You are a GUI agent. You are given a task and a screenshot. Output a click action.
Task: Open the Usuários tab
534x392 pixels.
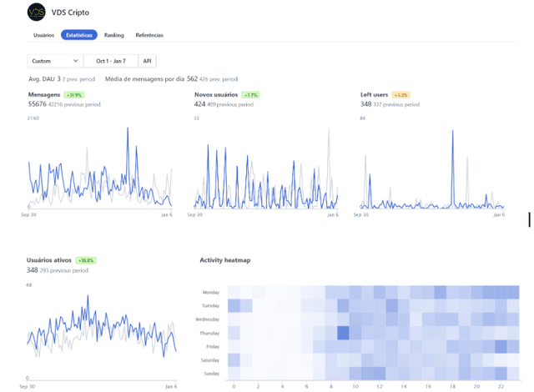(43, 35)
